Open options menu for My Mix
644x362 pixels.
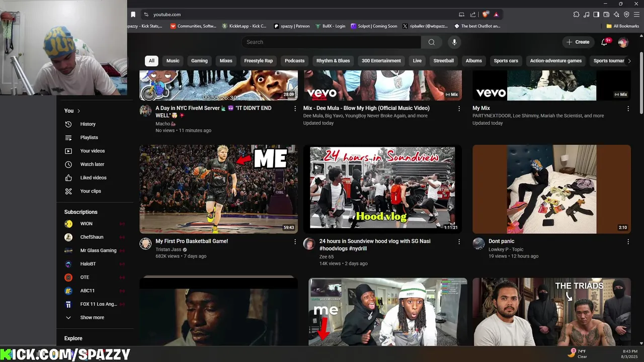(628, 109)
